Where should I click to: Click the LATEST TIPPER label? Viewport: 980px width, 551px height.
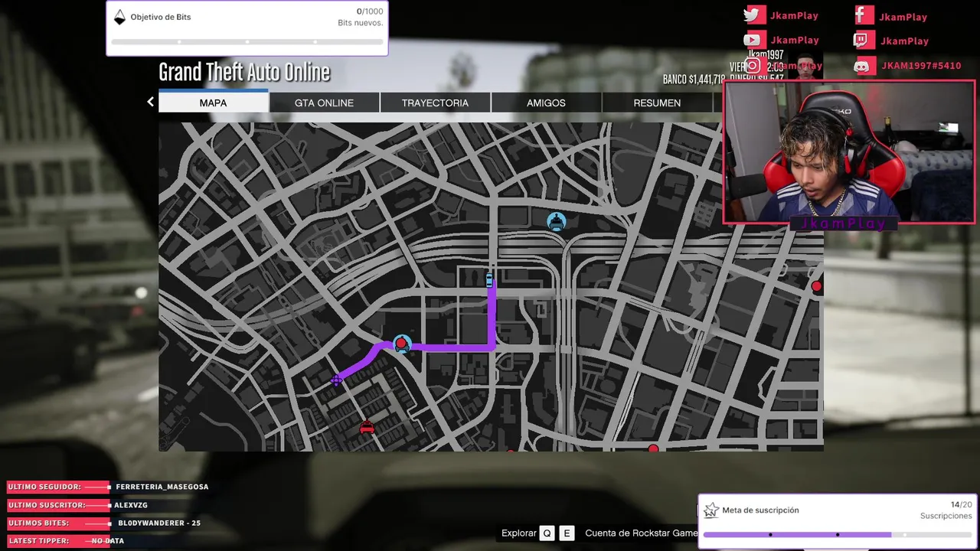(x=38, y=541)
